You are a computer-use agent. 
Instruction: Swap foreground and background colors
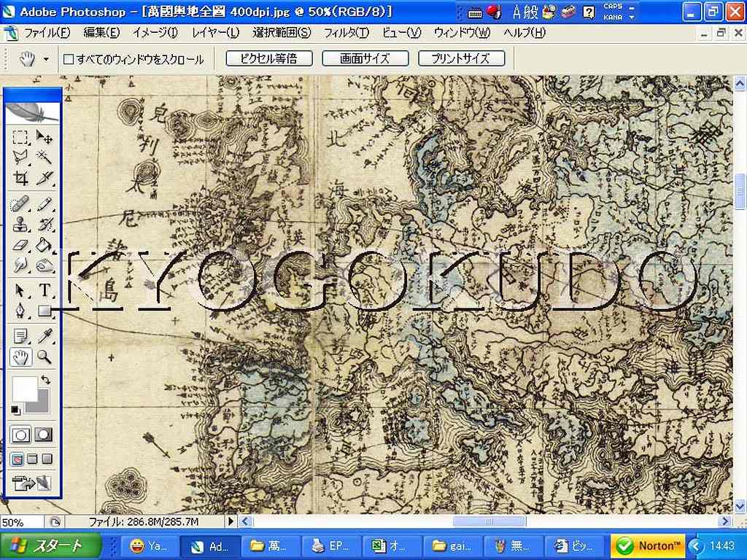pos(46,380)
